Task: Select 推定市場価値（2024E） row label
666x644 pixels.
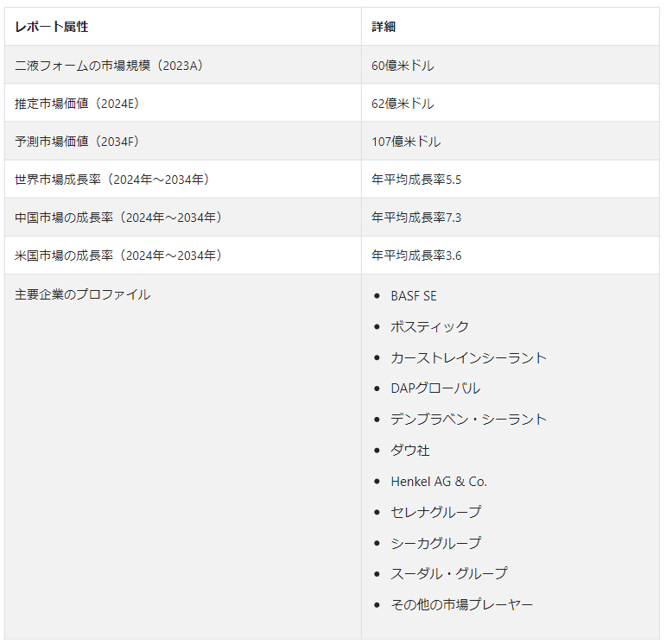Action: (78, 103)
